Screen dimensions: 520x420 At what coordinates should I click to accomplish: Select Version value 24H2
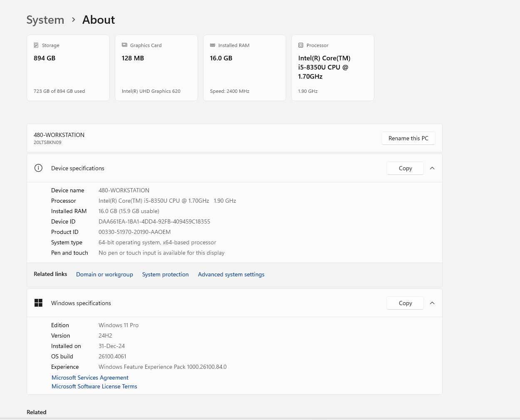(x=105, y=336)
